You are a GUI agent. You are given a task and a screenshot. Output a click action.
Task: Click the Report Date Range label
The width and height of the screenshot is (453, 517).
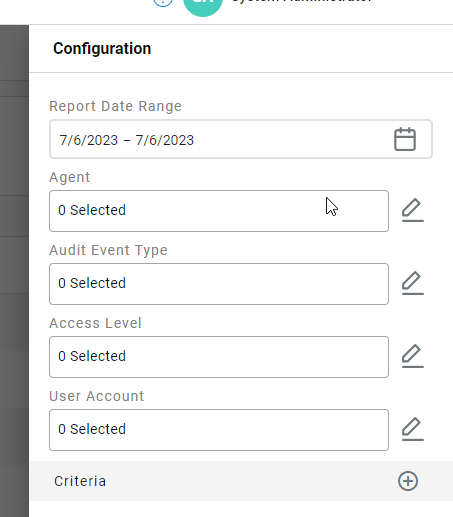coord(115,106)
